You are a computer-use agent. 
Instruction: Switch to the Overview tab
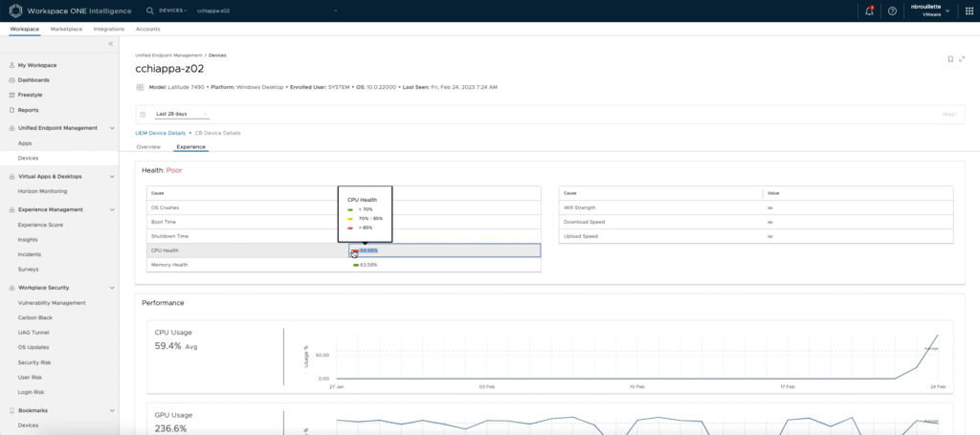148,147
